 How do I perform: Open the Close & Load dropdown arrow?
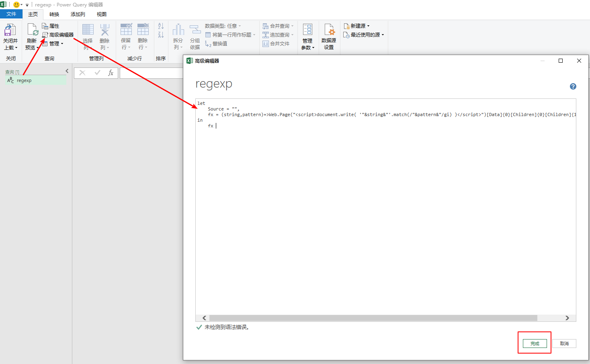point(16,48)
